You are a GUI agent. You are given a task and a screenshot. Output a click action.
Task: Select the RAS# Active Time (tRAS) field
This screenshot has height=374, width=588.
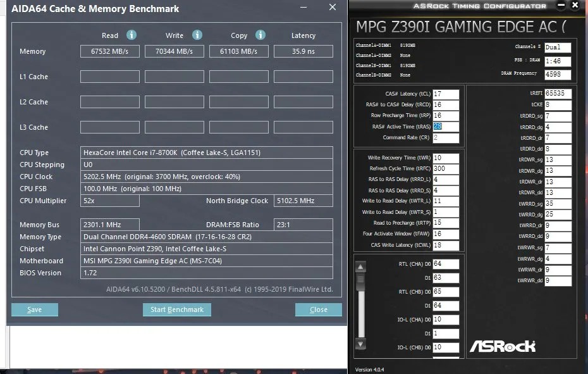point(446,126)
